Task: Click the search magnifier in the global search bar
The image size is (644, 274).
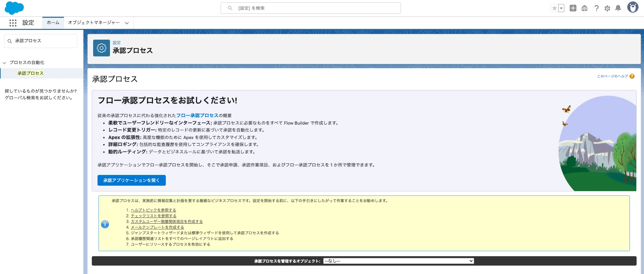Action: 230,8
